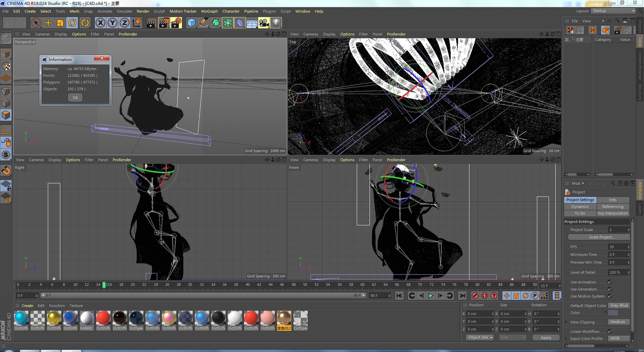Click OK in the Information dialog
644x352 pixels.
pyautogui.click(x=75, y=98)
